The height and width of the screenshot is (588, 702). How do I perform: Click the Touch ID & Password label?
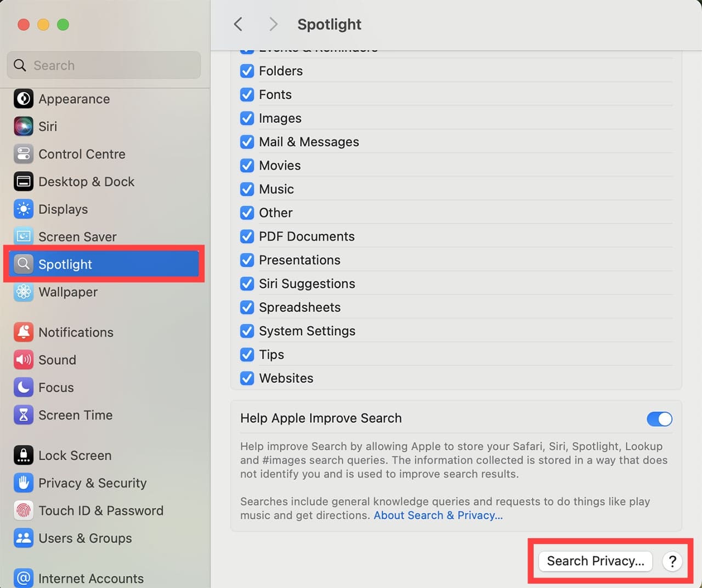pyautogui.click(x=101, y=511)
